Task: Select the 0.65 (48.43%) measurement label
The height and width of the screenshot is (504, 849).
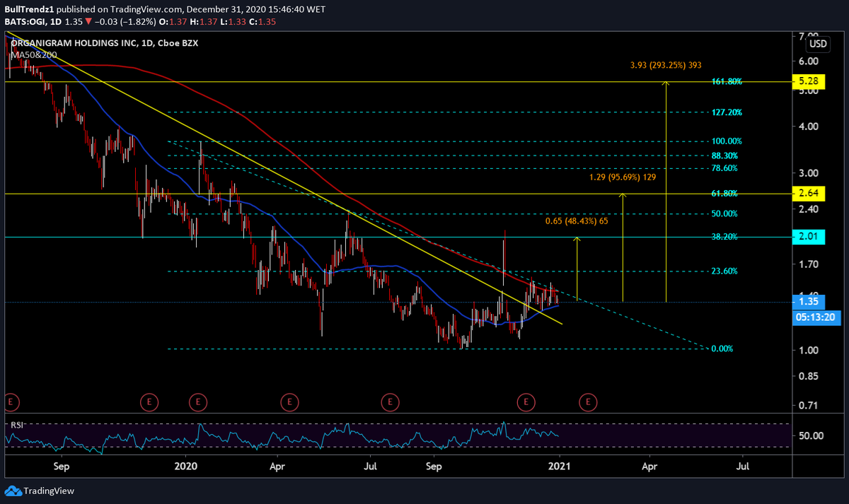Action: (577, 221)
